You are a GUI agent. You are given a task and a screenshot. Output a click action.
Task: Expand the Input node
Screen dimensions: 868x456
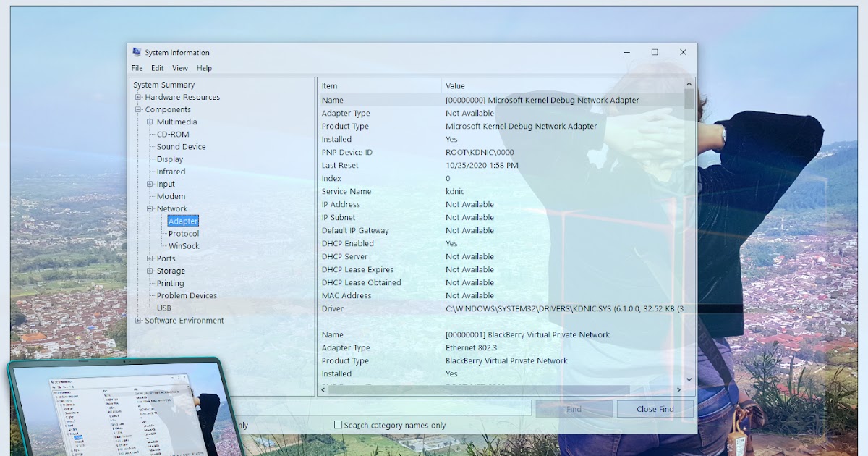point(150,184)
